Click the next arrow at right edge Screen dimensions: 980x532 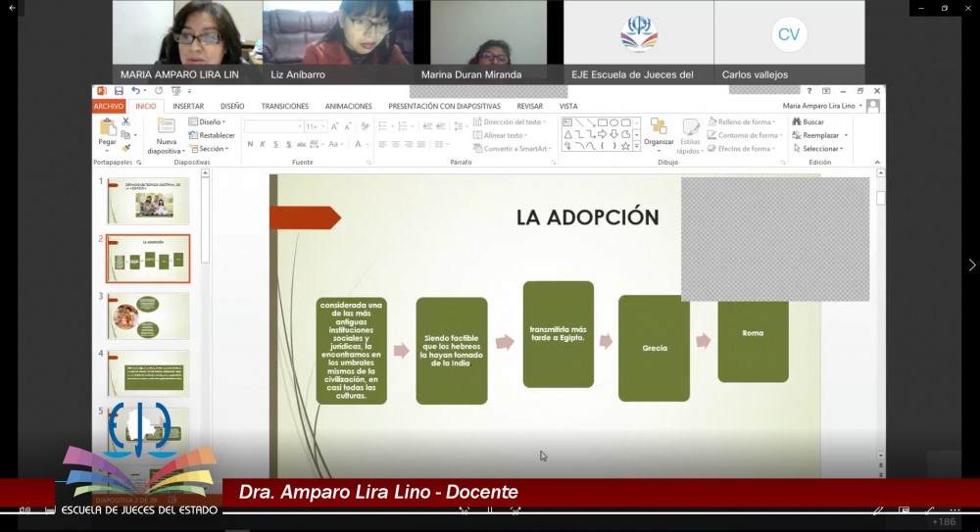(x=971, y=265)
